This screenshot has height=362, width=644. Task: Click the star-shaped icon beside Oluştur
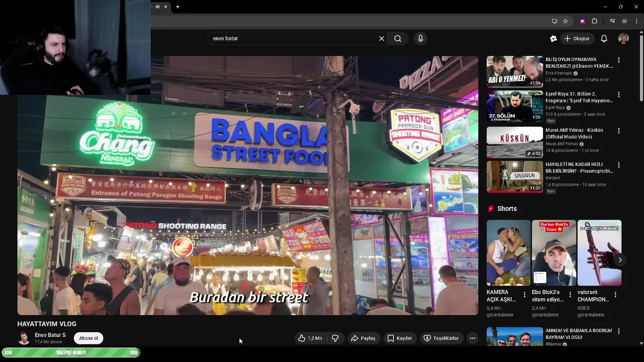point(553,39)
